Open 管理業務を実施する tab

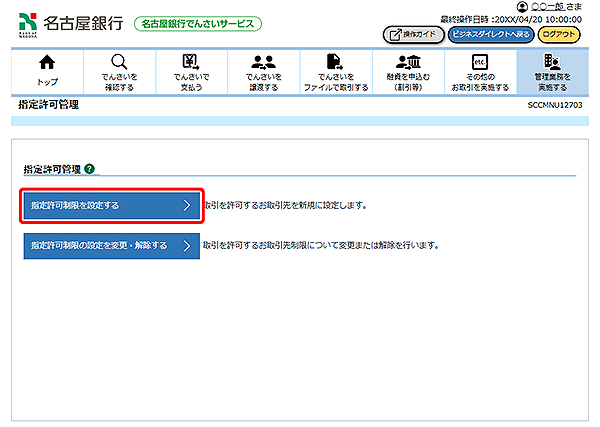coord(551,70)
